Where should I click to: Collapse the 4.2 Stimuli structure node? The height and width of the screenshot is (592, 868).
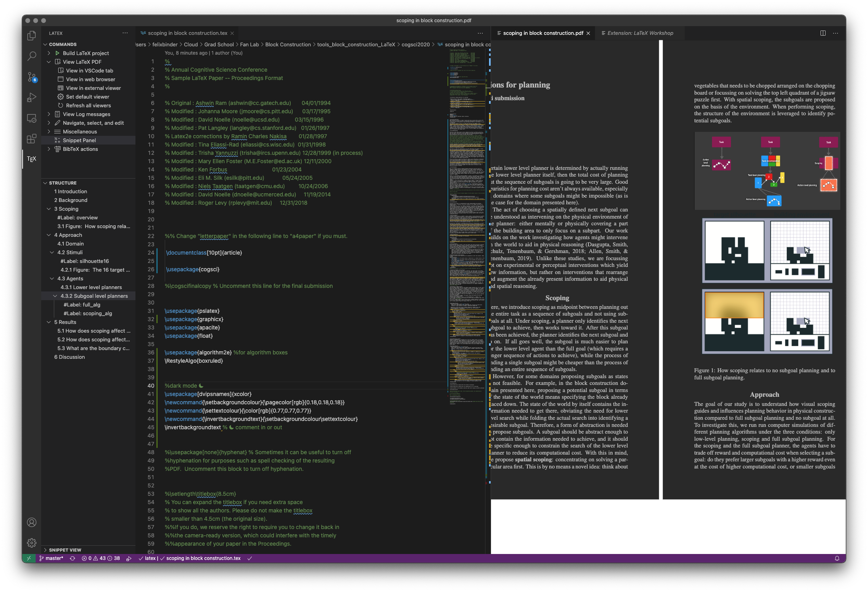pos(52,252)
